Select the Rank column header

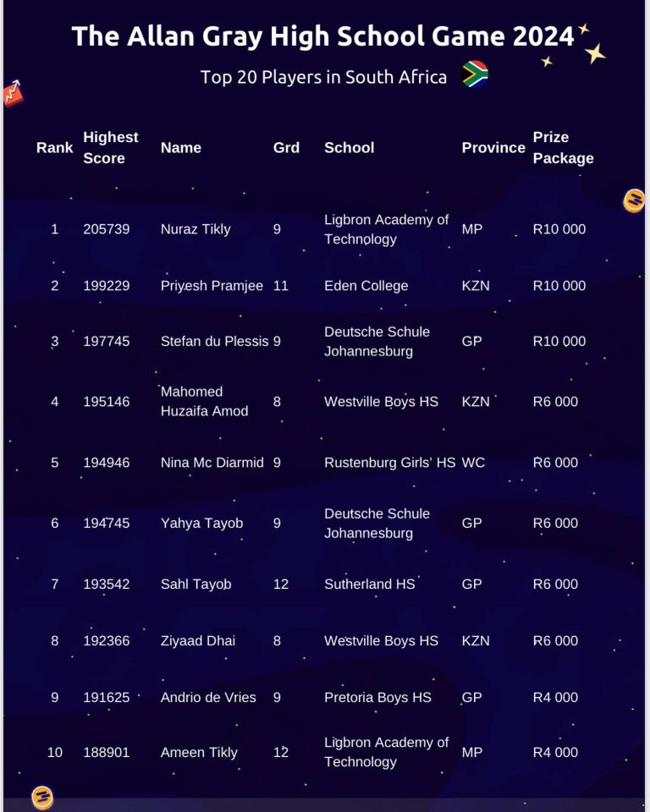(55, 147)
